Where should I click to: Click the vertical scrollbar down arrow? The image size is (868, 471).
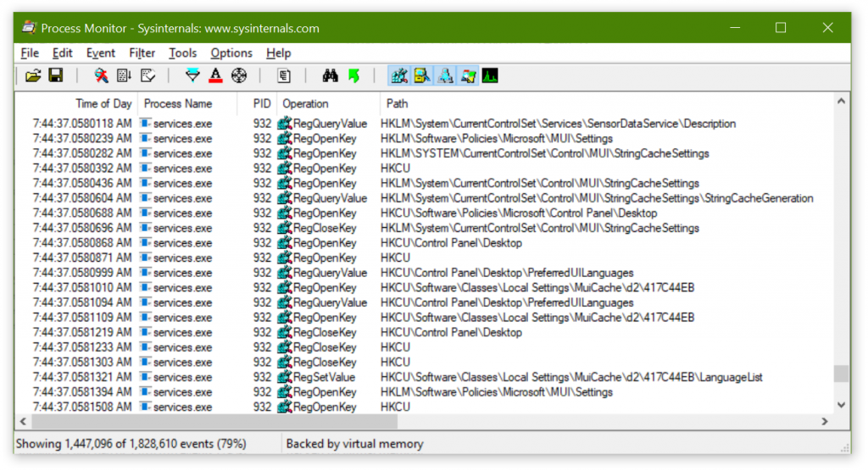click(841, 405)
